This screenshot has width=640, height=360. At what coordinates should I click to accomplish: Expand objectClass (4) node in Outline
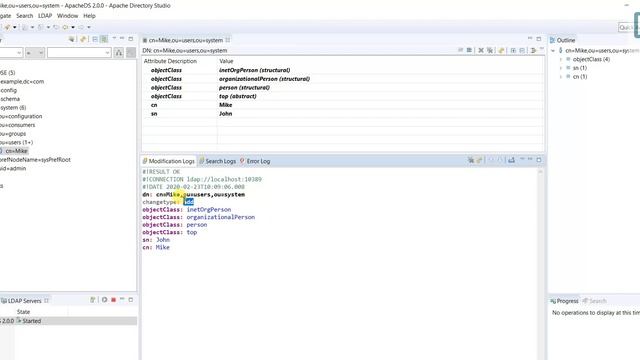pos(561,59)
